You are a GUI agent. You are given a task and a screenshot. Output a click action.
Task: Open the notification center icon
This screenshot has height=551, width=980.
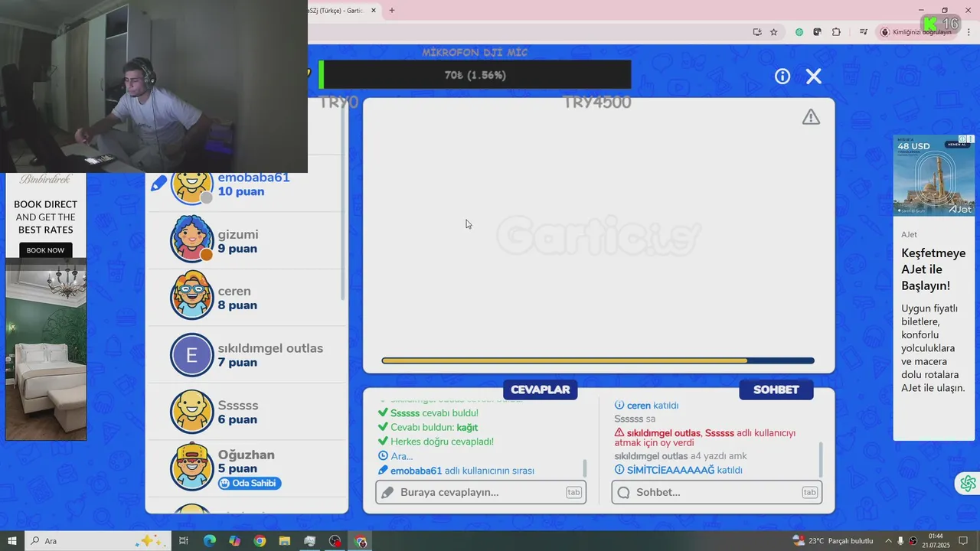tap(964, 541)
